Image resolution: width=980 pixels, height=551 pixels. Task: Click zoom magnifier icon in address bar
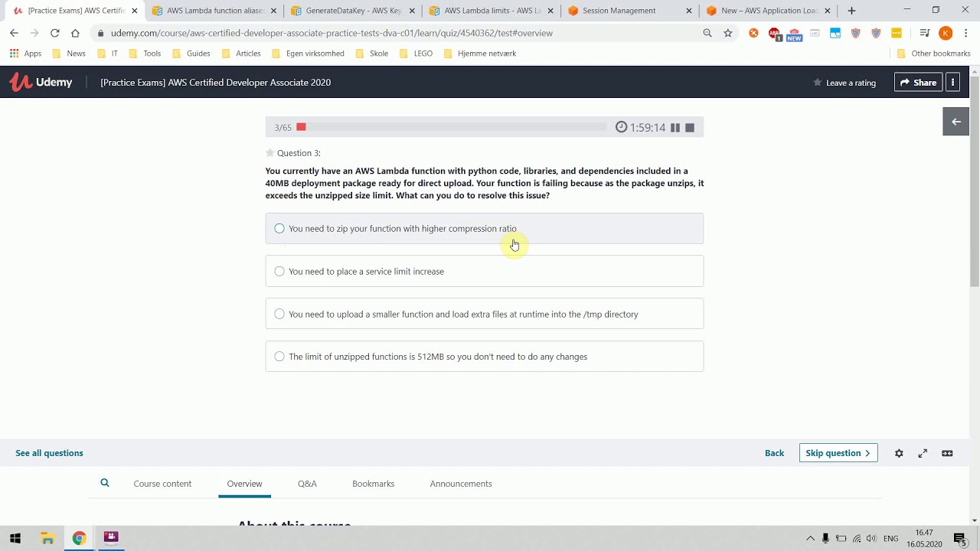point(707,33)
